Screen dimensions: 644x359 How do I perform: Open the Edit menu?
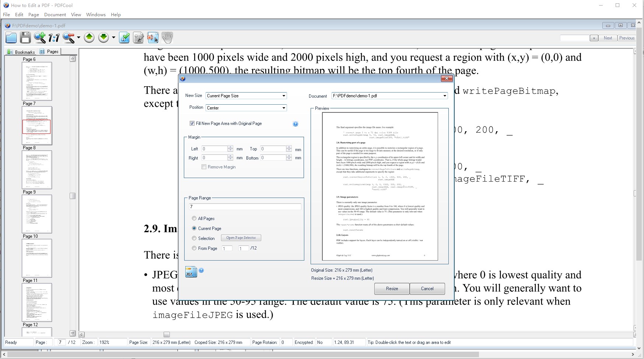click(x=19, y=15)
